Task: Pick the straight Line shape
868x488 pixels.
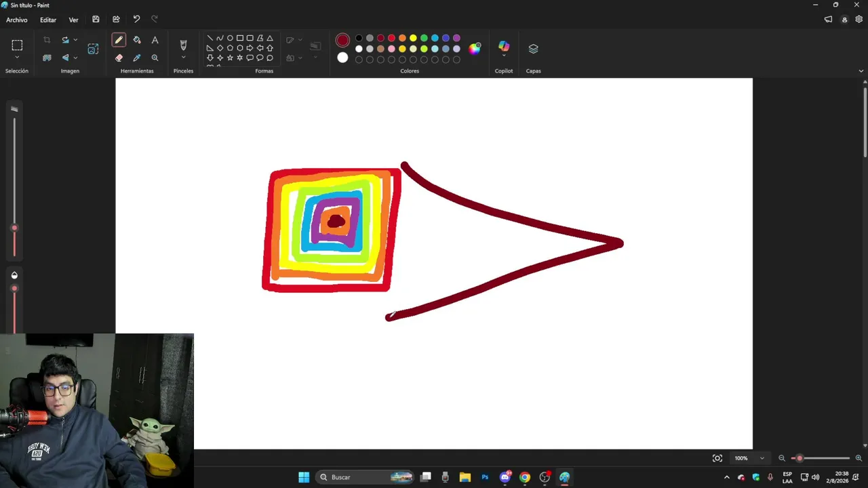Action: [210, 38]
